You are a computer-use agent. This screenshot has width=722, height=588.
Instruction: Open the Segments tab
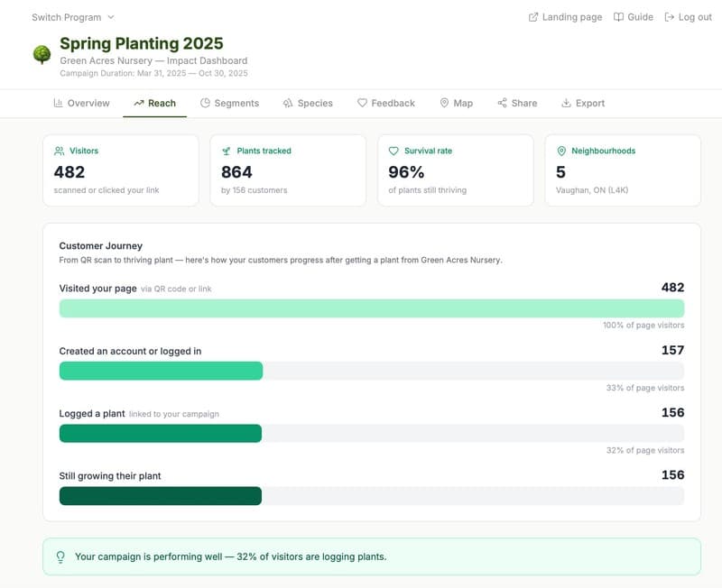pyautogui.click(x=229, y=104)
